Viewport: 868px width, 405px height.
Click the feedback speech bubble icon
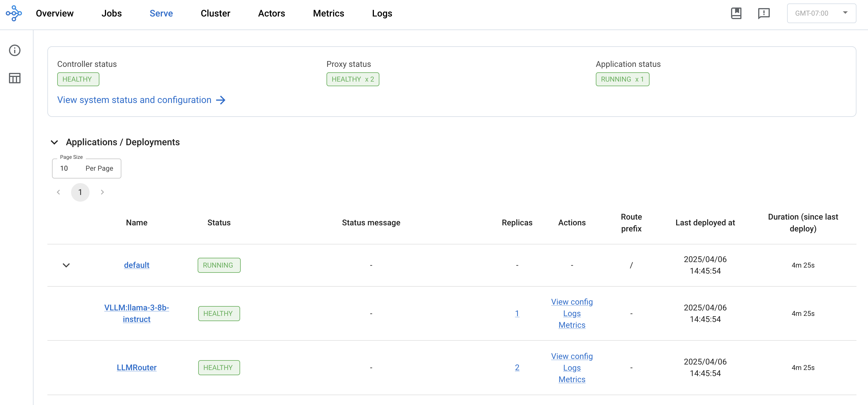click(763, 13)
